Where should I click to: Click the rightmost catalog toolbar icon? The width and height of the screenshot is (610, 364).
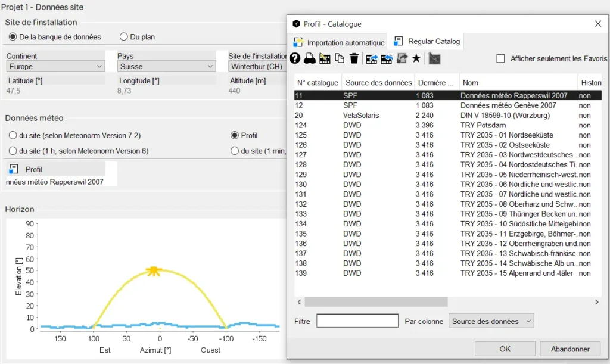click(434, 58)
